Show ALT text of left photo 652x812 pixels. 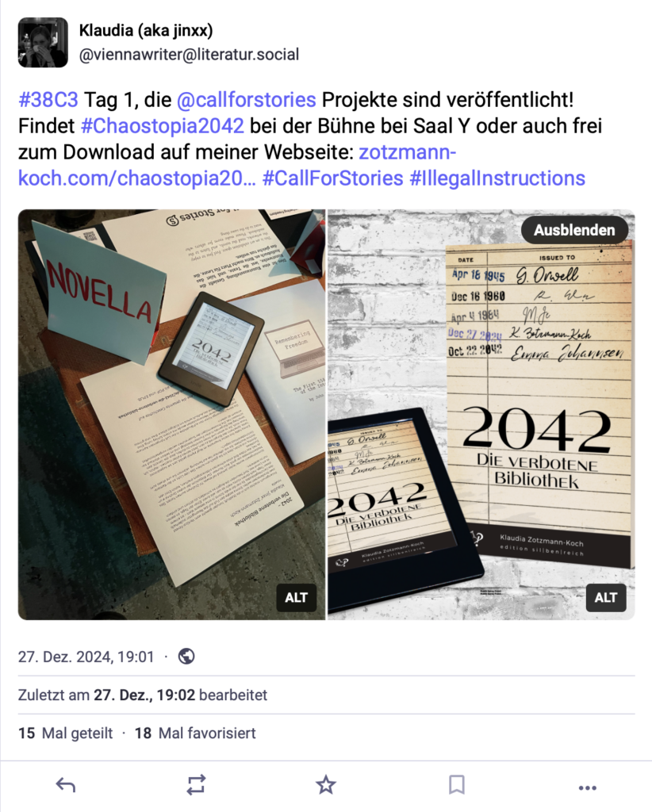tap(296, 598)
